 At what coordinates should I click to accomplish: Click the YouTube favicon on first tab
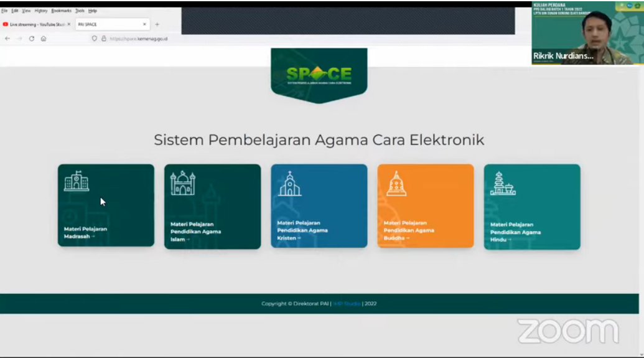click(x=6, y=24)
